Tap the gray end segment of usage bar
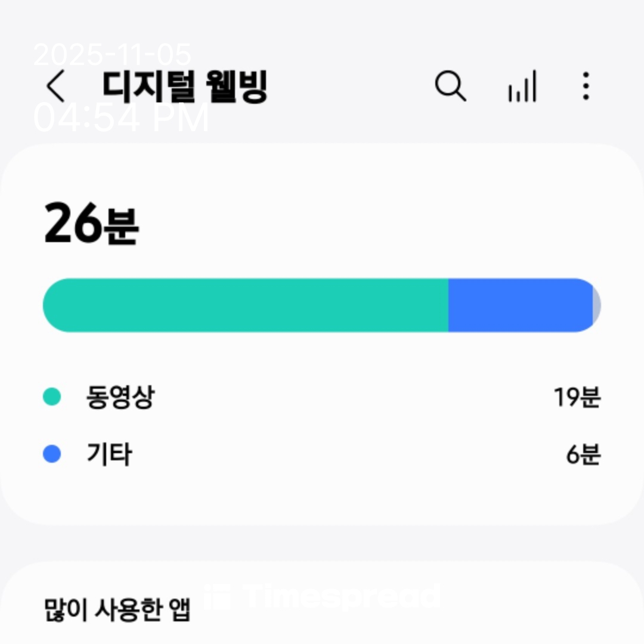 pyautogui.click(x=596, y=305)
